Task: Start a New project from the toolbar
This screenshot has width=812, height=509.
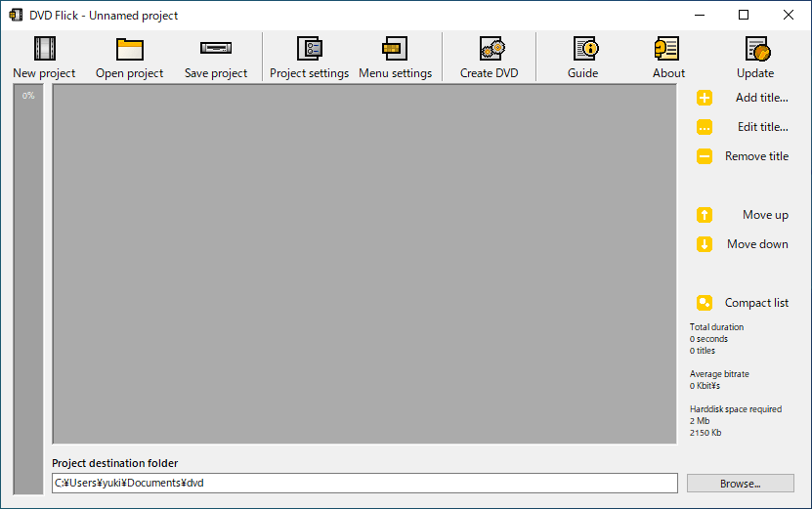Action: point(44,58)
